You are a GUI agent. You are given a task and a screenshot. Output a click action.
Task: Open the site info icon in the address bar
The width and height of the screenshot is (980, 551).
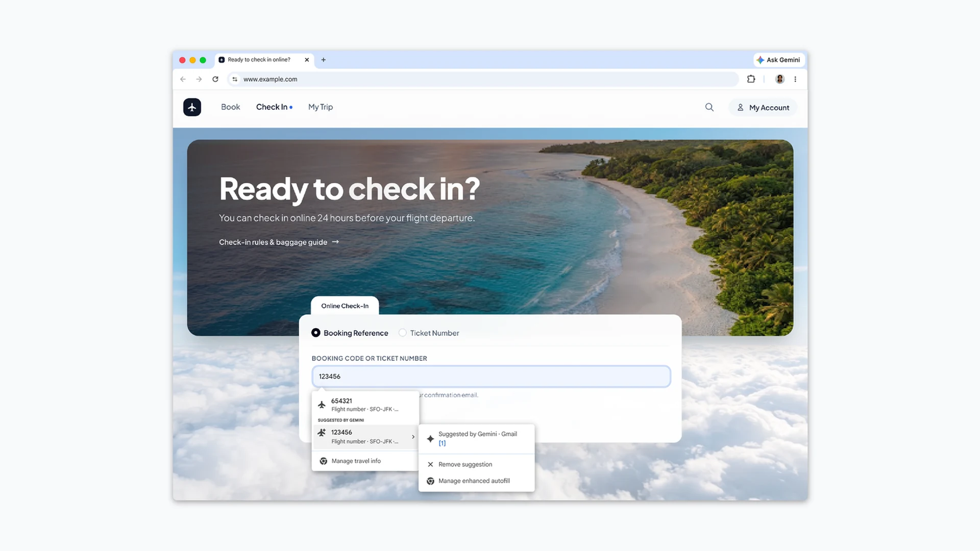click(x=235, y=79)
